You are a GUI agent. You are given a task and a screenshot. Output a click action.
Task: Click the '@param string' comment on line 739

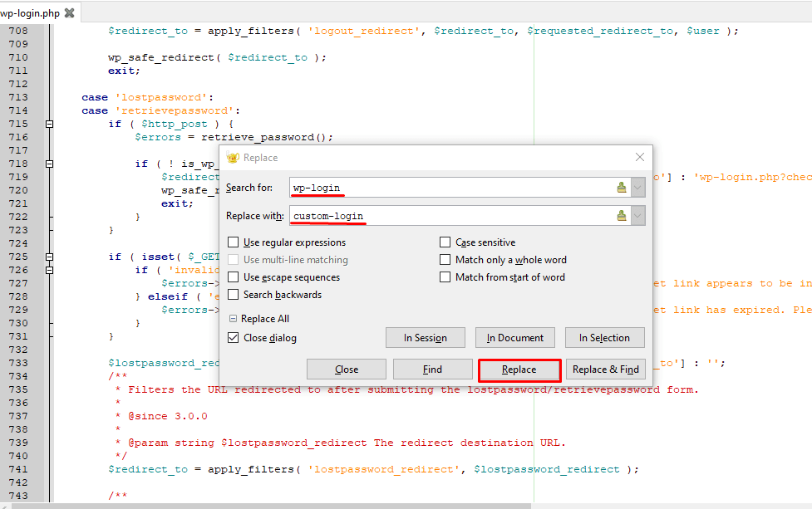(171, 443)
